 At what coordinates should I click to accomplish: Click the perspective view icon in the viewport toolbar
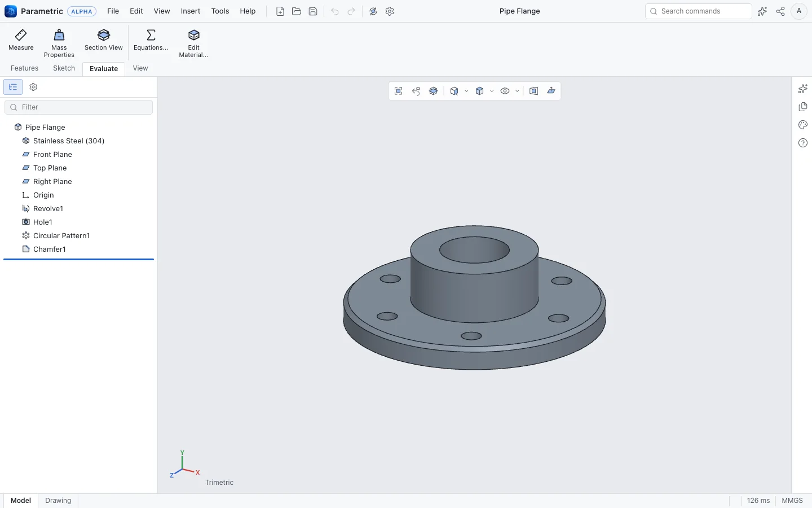[x=534, y=91]
